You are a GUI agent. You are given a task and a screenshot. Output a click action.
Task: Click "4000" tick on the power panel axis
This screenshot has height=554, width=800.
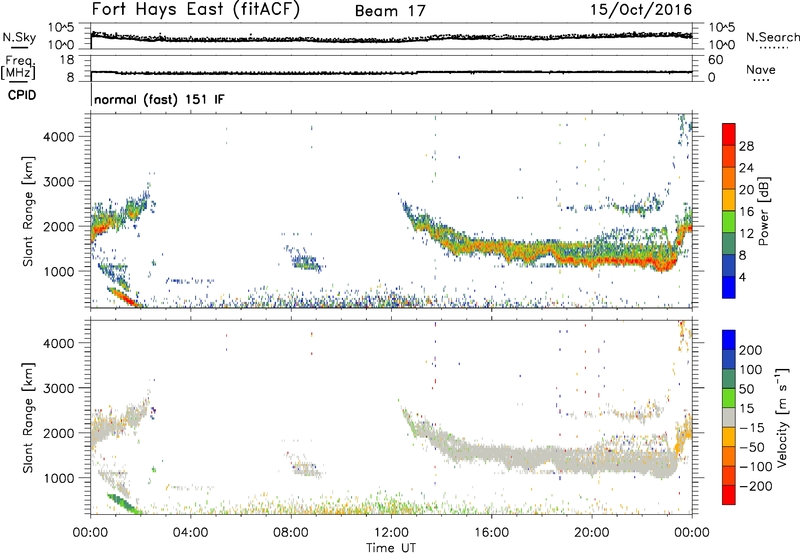pos(59,137)
